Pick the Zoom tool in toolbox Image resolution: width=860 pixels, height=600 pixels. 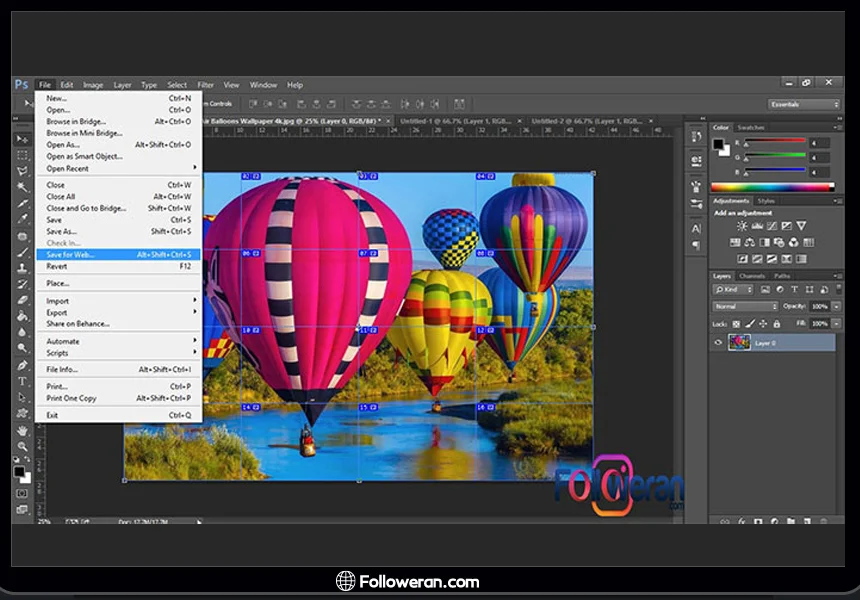pos(22,445)
